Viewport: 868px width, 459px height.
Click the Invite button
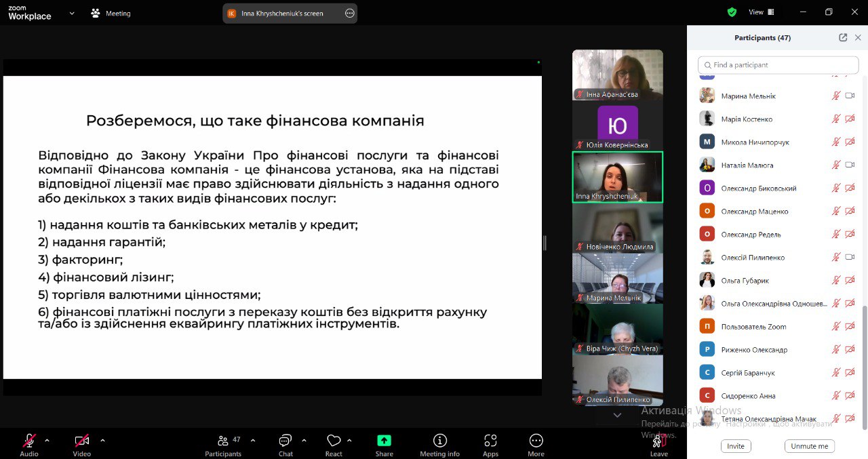[735, 446]
